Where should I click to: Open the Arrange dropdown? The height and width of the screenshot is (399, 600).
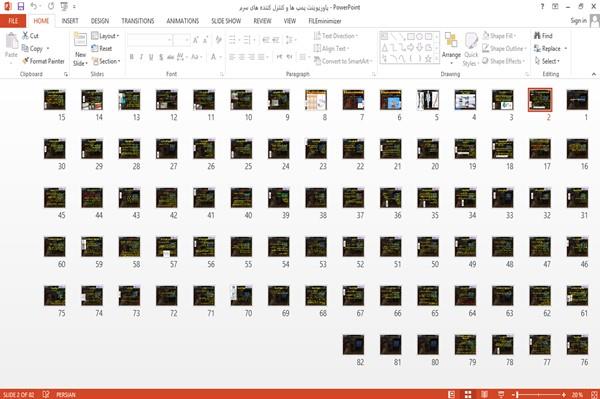(451, 49)
